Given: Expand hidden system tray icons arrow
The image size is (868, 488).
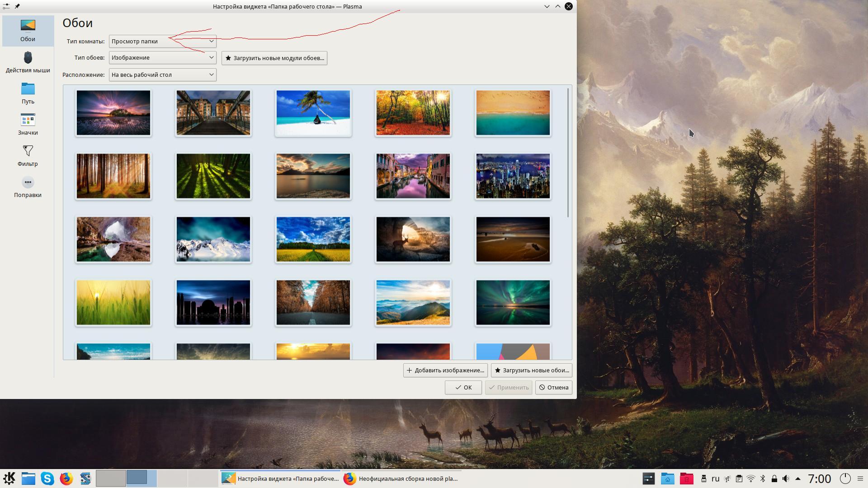Looking at the screenshot, I should point(798,479).
